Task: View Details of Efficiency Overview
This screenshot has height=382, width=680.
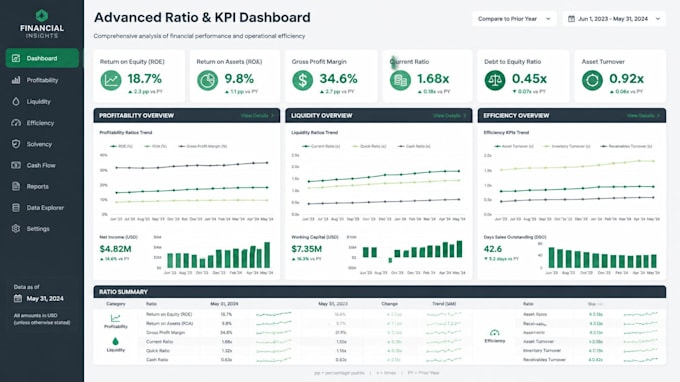Action: (x=643, y=116)
